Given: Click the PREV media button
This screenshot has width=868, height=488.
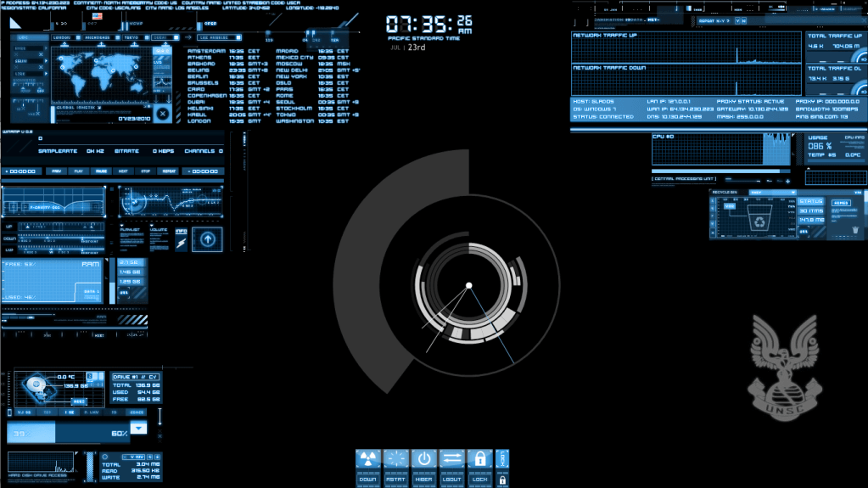Looking at the screenshot, I should (x=57, y=171).
